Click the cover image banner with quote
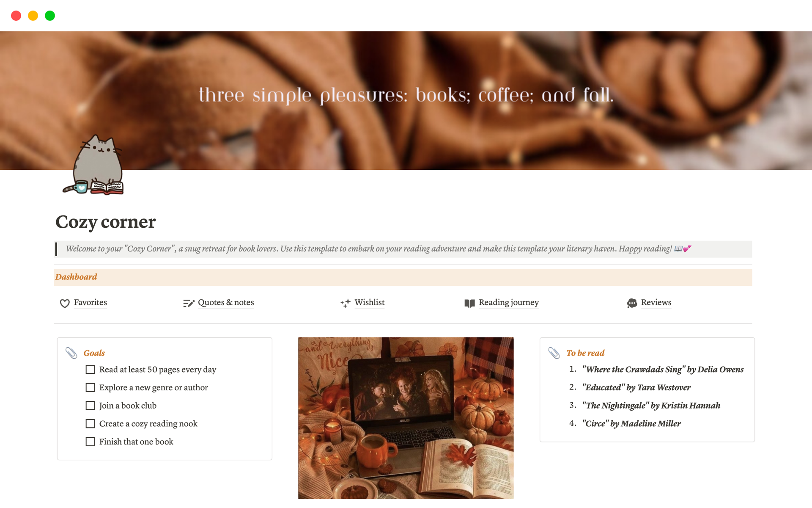This screenshot has height=508, width=812. pyautogui.click(x=406, y=100)
